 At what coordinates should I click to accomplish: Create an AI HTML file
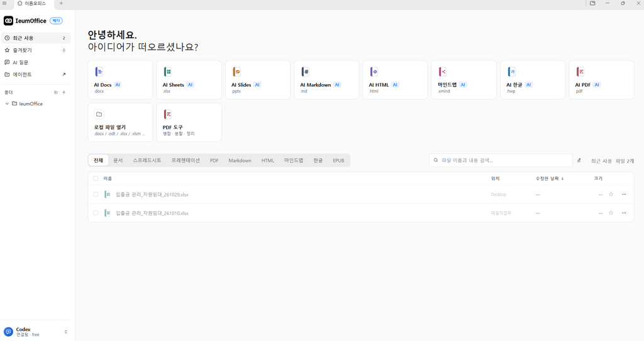[395, 80]
